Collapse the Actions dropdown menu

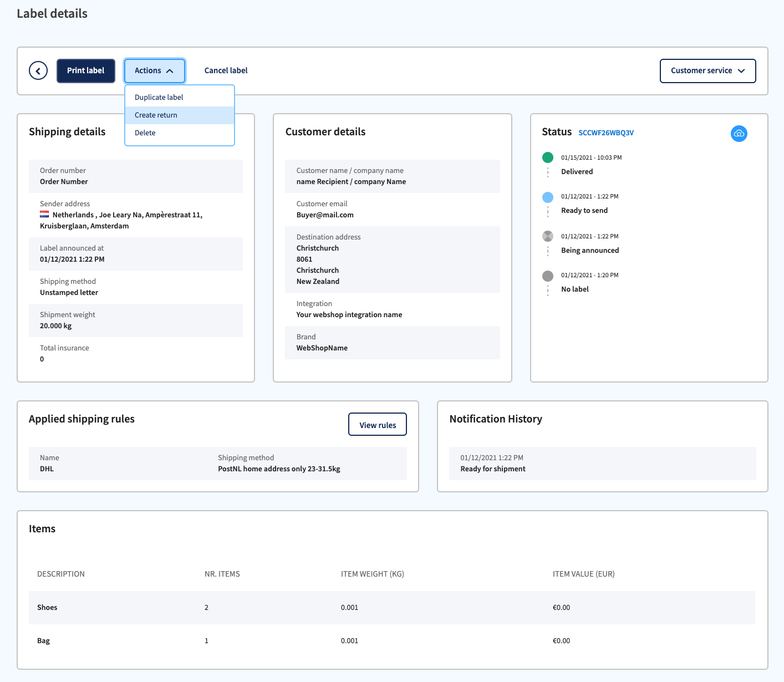[155, 70]
